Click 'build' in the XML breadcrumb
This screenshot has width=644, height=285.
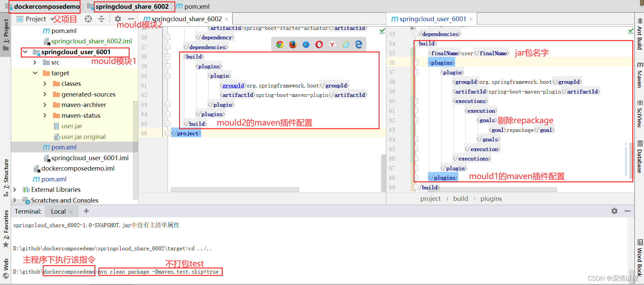(x=461, y=199)
